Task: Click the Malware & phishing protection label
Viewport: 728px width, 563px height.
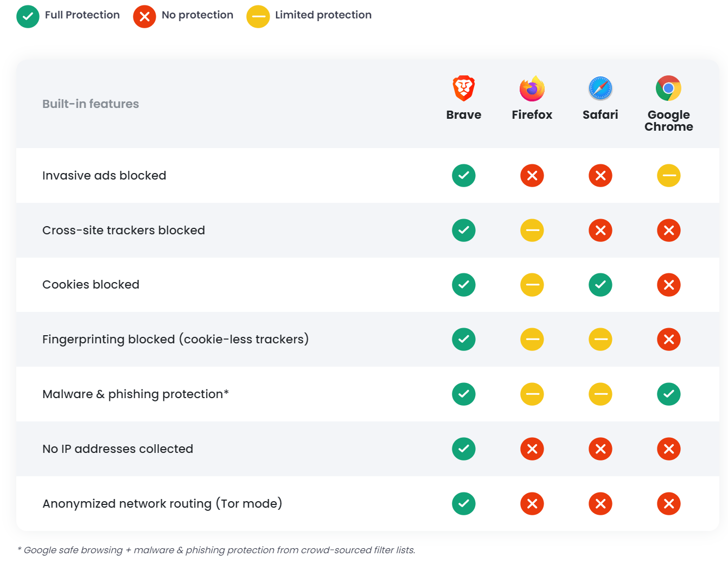Action: click(136, 394)
